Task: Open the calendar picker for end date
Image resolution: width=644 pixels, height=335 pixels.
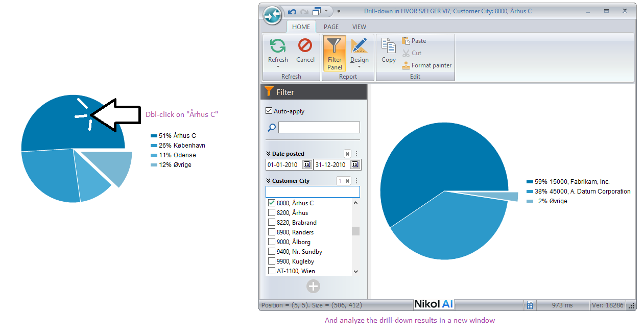Action: click(x=355, y=164)
